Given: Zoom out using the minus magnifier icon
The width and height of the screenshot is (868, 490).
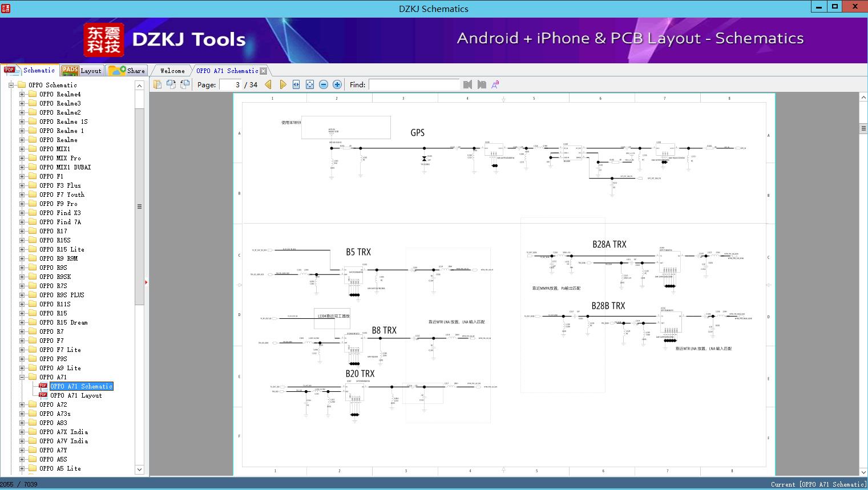Looking at the screenshot, I should (x=323, y=84).
